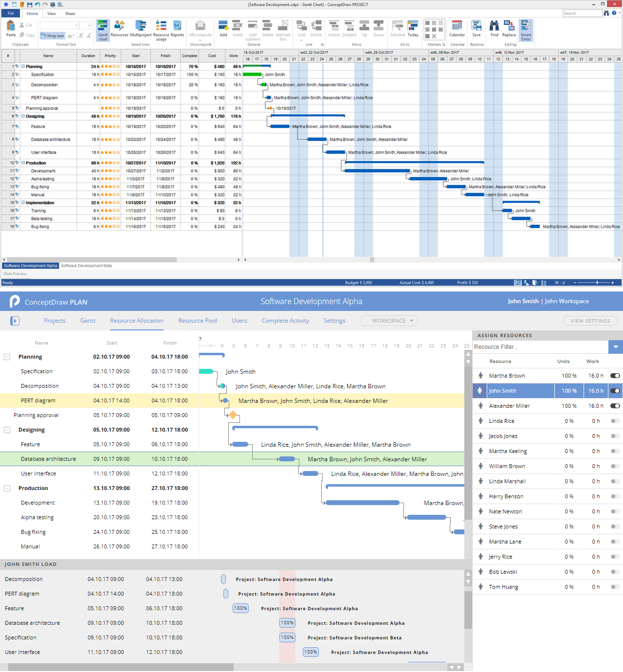
Task: Collapse the Production group in ConceptDraw PROJECT
Action: pyautogui.click(x=23, y=163)
